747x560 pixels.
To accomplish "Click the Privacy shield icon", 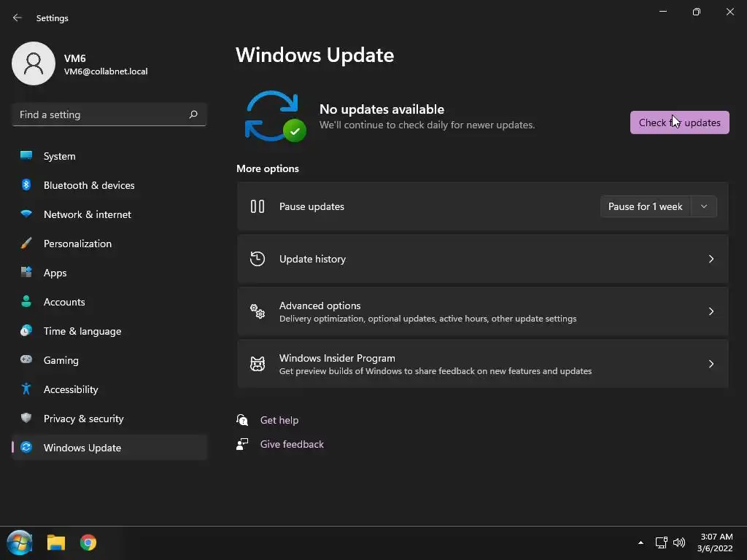I will pyautogui.click(x=26, y=418).
